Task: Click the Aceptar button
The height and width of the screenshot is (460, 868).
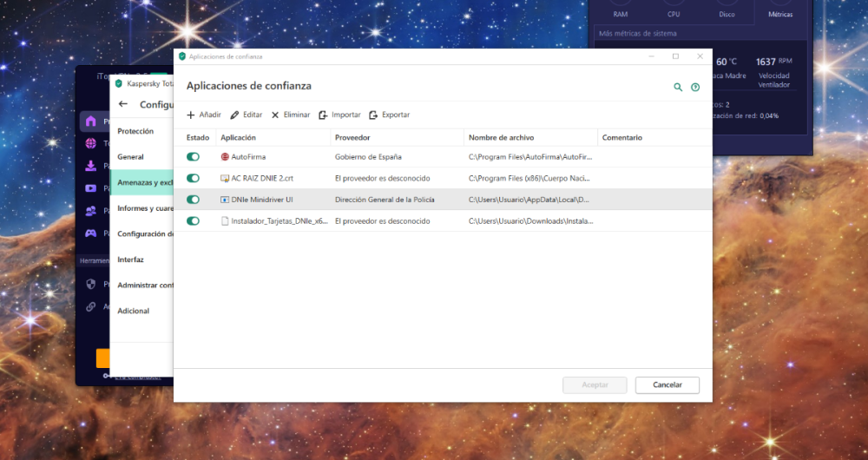Action: pyautogui.click(x=595, y=384)
